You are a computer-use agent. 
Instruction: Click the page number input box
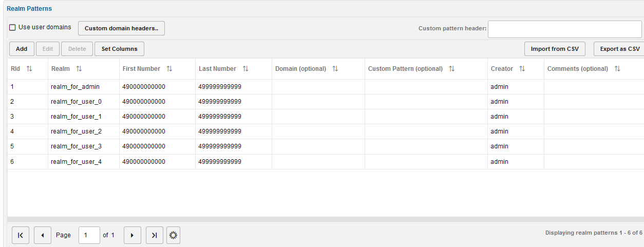[x=89, y=235]
